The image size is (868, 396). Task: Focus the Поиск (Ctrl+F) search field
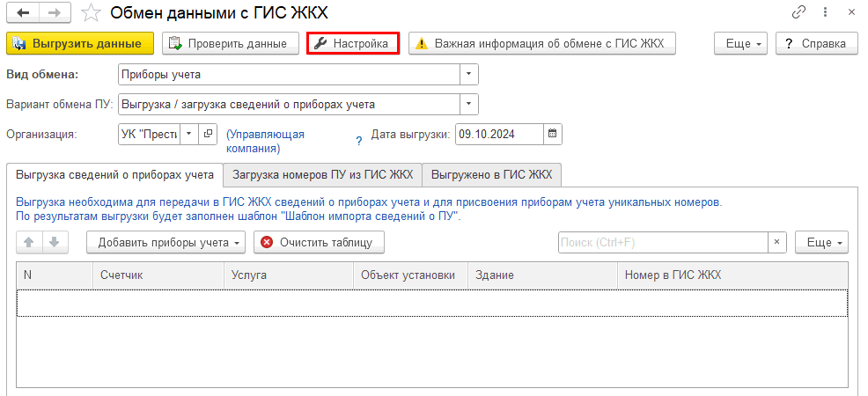(x=663, y=242)
